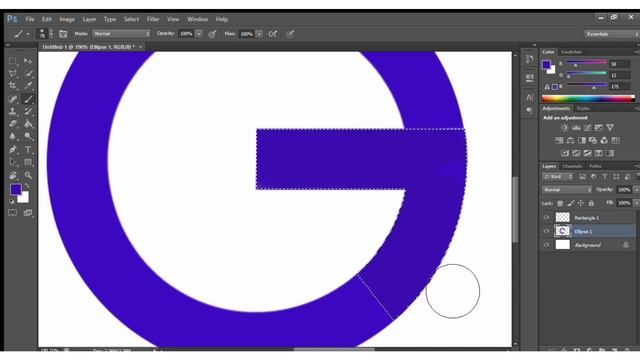Image resolution: width=640 pixels, height=360 pixels.
Task: Select the Horizontal Type tool
Action: (28, 149)
